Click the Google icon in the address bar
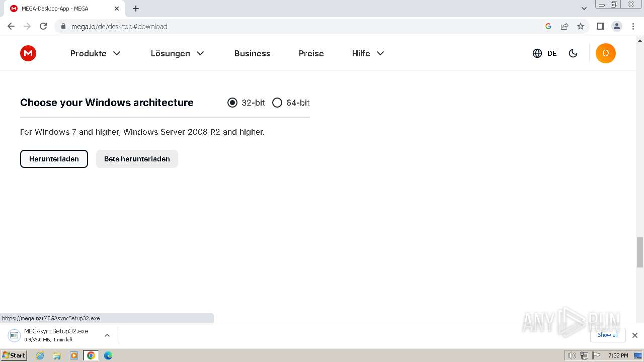Image resolution: width=644 pixels, height=362 pixels. click(548, 26)
